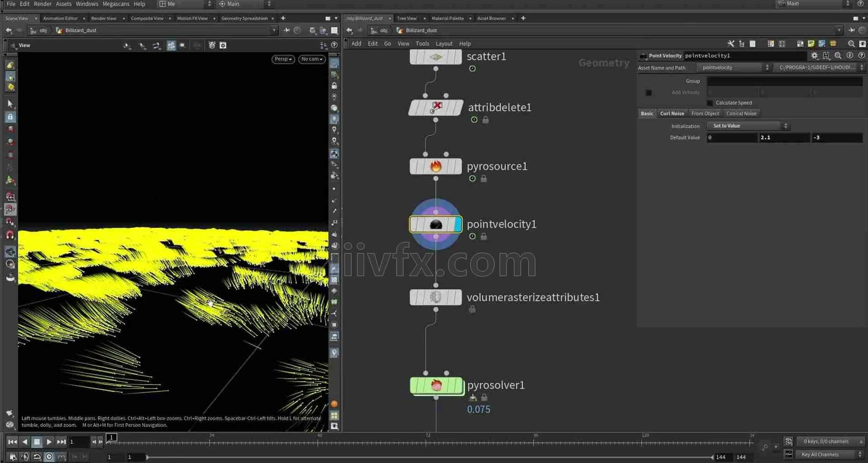Click the yellow sticky note icon

click(x=811, y=44)
